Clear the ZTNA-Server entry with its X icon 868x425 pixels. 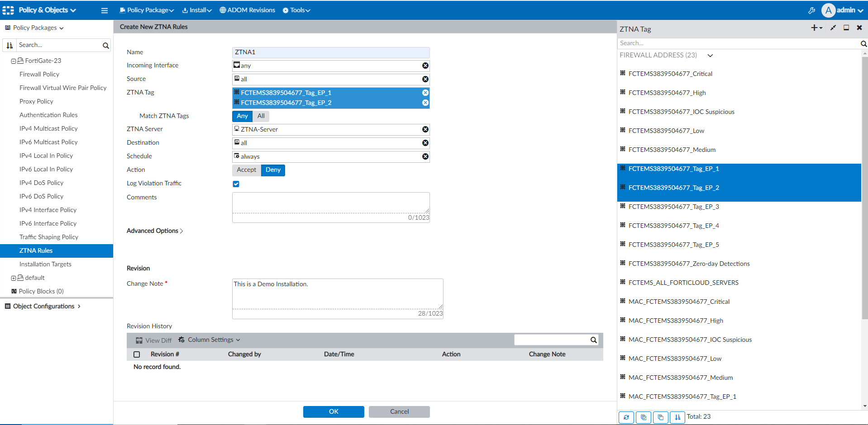coord(425,129)
